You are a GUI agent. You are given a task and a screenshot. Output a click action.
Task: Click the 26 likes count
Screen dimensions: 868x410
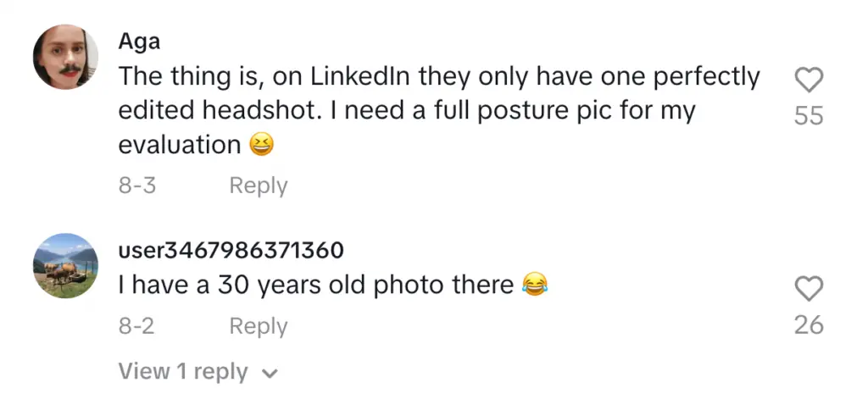coord(809,324)
